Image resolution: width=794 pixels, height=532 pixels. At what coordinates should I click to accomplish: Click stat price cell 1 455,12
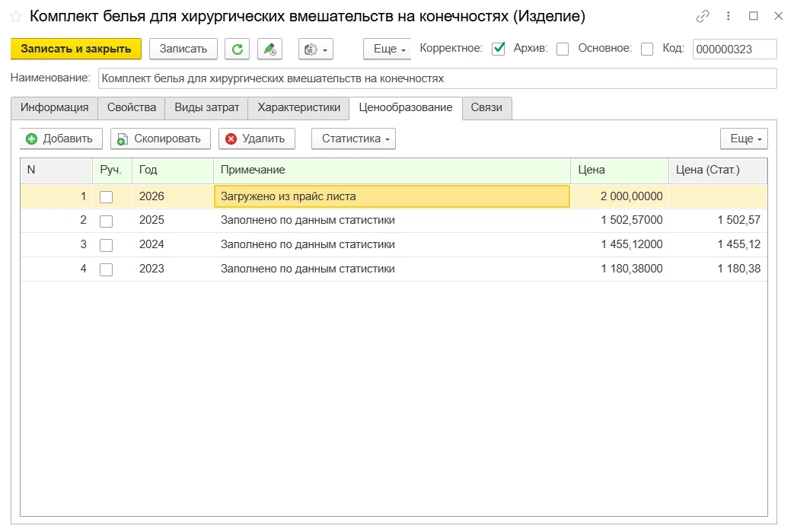pos(718,244)
